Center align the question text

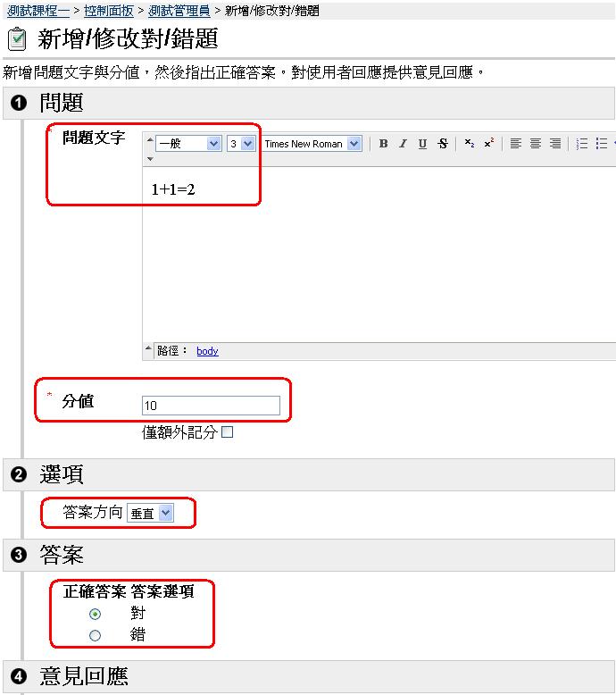[536, 144]
